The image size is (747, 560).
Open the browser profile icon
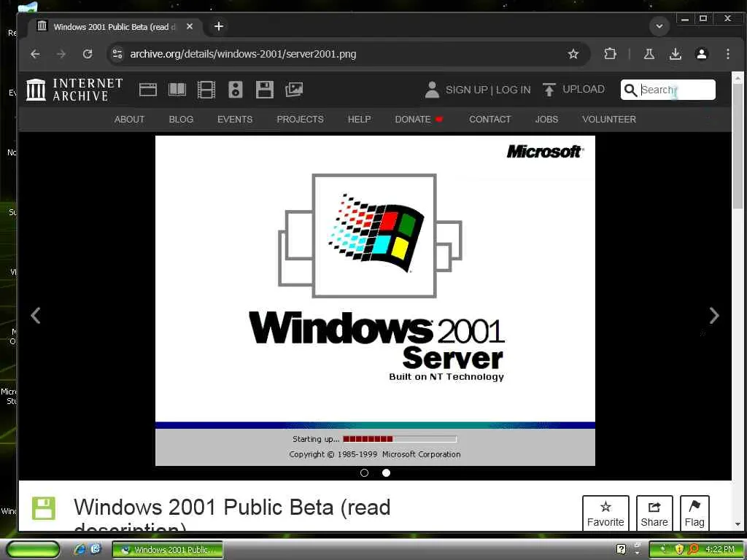coord(701,54)
